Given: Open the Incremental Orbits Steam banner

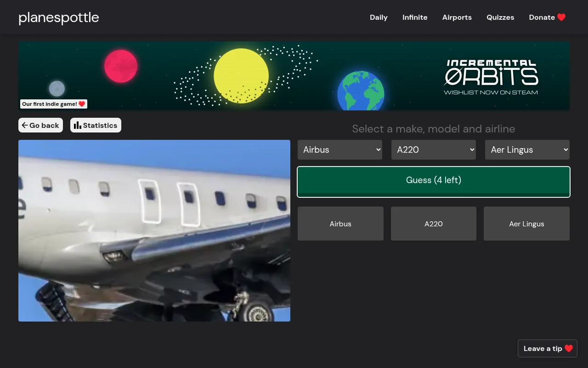Looking at the screenshot, I should pyautogui.click(x=294, y=76).
